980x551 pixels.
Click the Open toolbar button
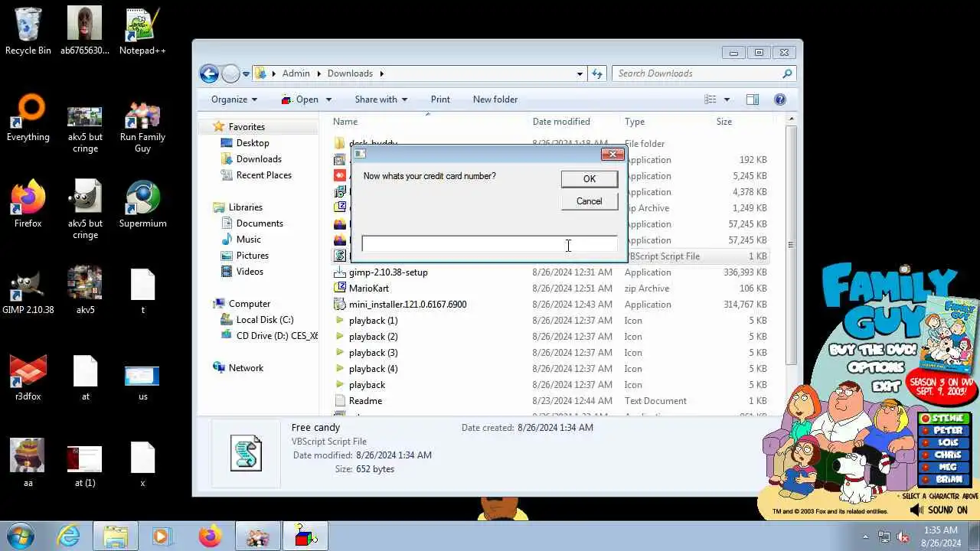[x=300, y=99]
